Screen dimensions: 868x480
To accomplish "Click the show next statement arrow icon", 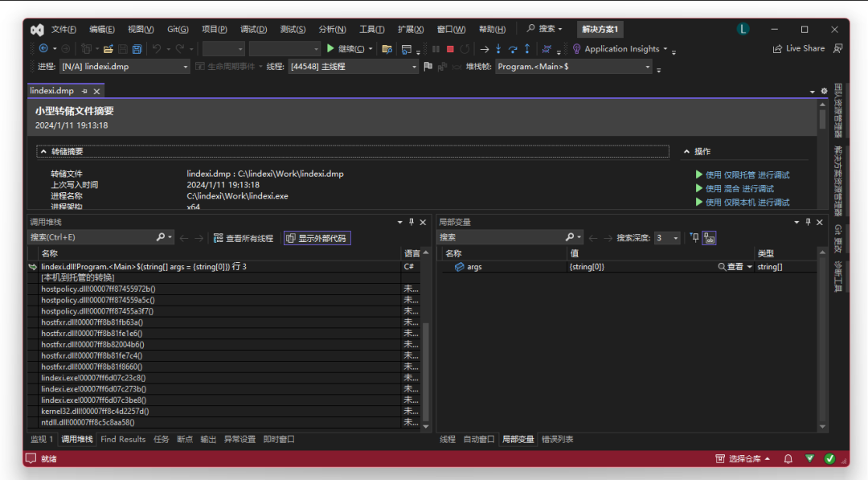I will click(x=485, y=49).
